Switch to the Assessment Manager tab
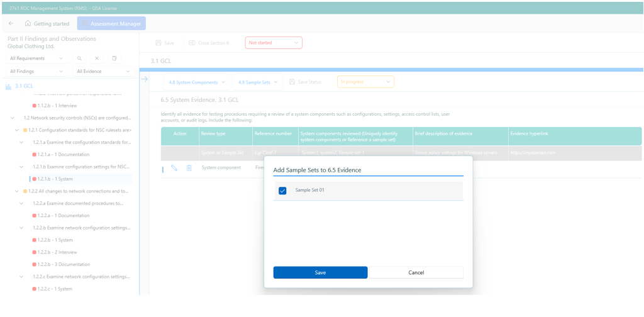The height and width of the screenshot is (317, 644). click(111, 23)
